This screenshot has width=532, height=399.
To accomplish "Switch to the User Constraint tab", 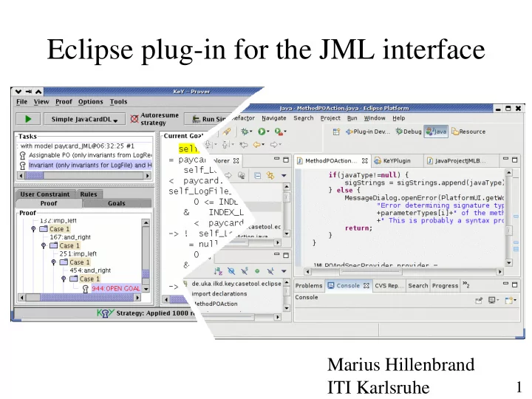I will pyautogui.click(x=45, y=194).
